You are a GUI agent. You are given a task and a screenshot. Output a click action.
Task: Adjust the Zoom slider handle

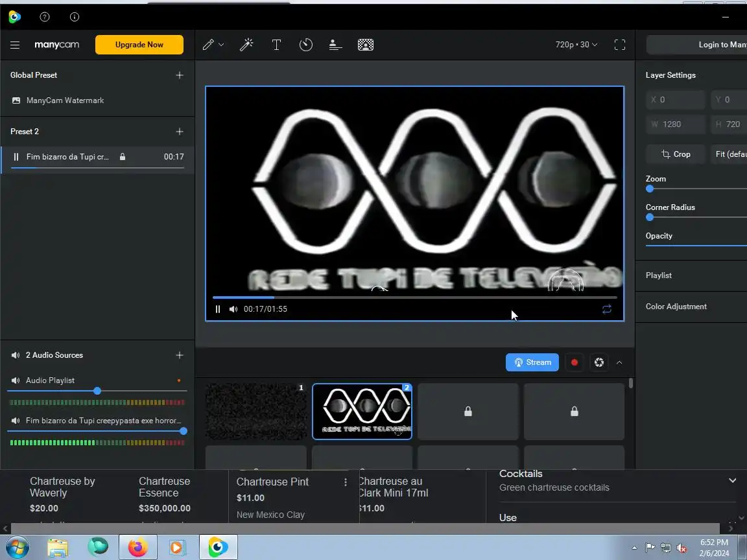[x=650, y=189]
